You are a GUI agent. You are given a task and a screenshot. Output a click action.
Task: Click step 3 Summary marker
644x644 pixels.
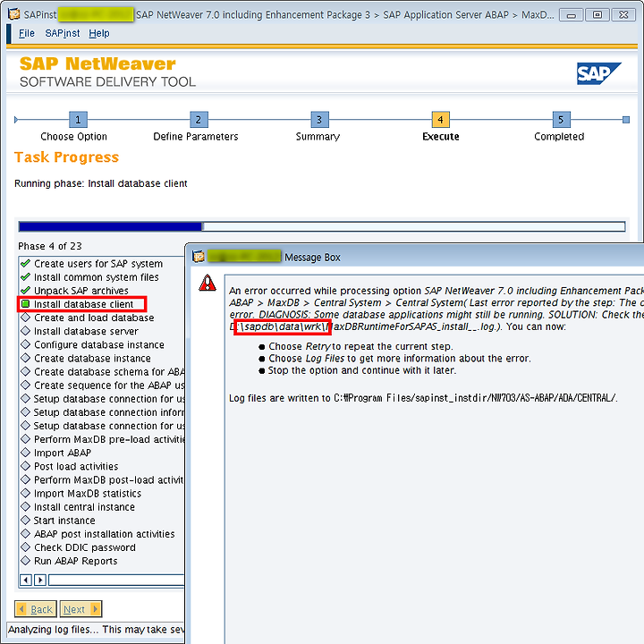point(319,120)
